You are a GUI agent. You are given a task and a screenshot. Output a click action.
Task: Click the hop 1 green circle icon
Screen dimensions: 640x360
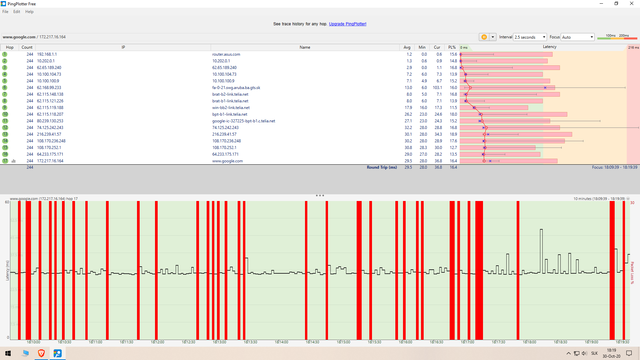pos(5,54)
